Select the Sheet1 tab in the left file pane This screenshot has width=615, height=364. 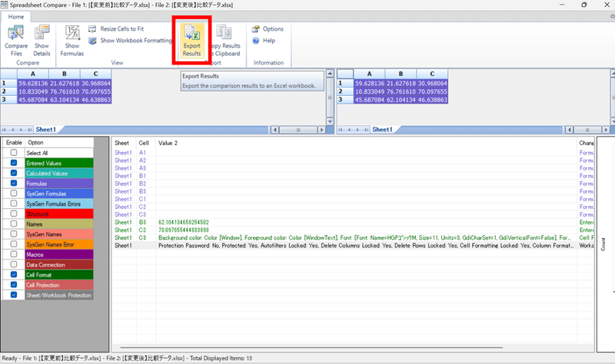(x=46, y=129)
